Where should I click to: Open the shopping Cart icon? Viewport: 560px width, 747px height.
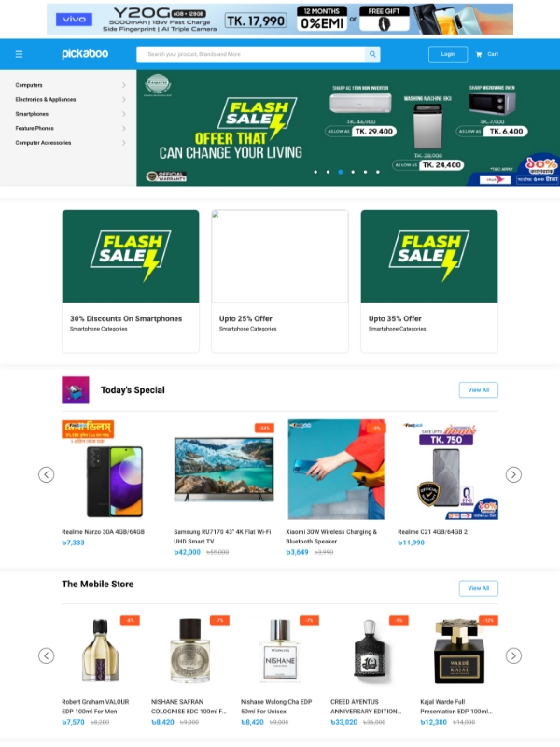point(479,54)
